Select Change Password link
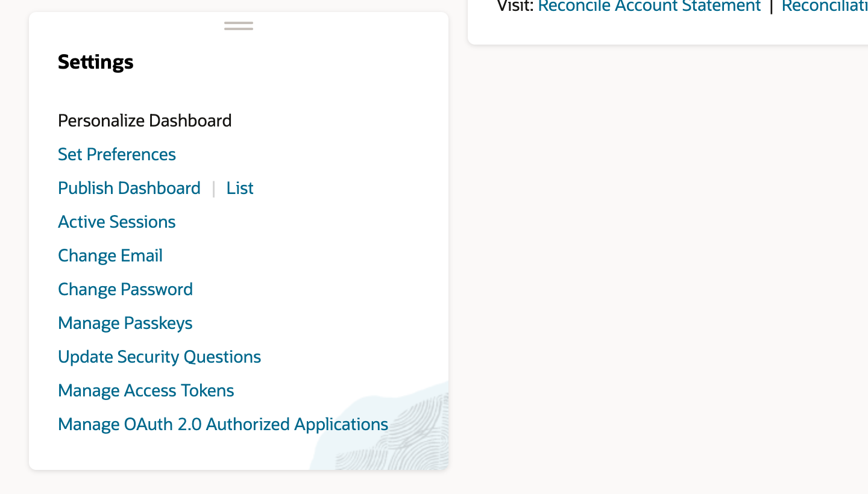 pyautogui.click(x=125, y=289)
